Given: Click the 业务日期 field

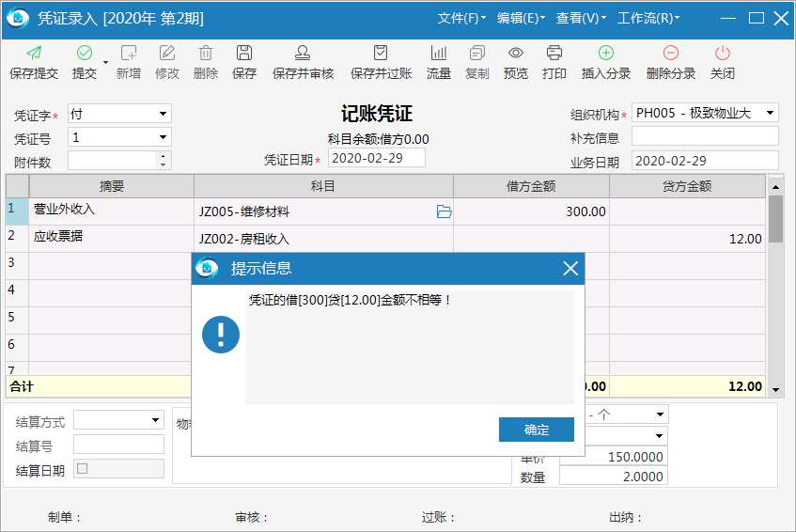Looking at the screenshot, I should point(705,161).
